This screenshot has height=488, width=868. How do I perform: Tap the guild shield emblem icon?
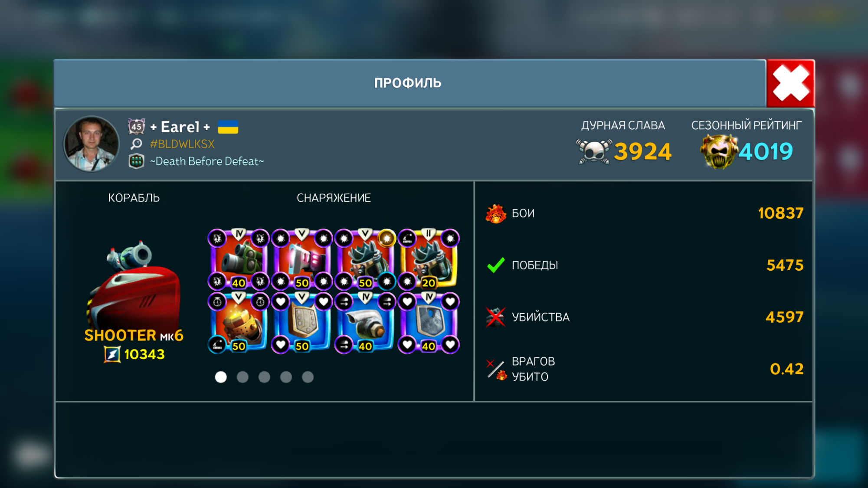(x=136, y=161)
